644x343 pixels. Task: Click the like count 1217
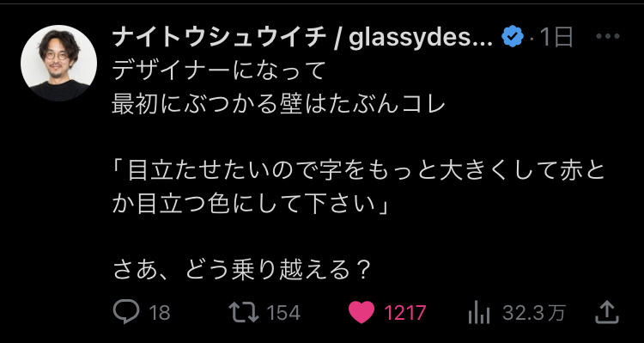click(x=405, y=314)
